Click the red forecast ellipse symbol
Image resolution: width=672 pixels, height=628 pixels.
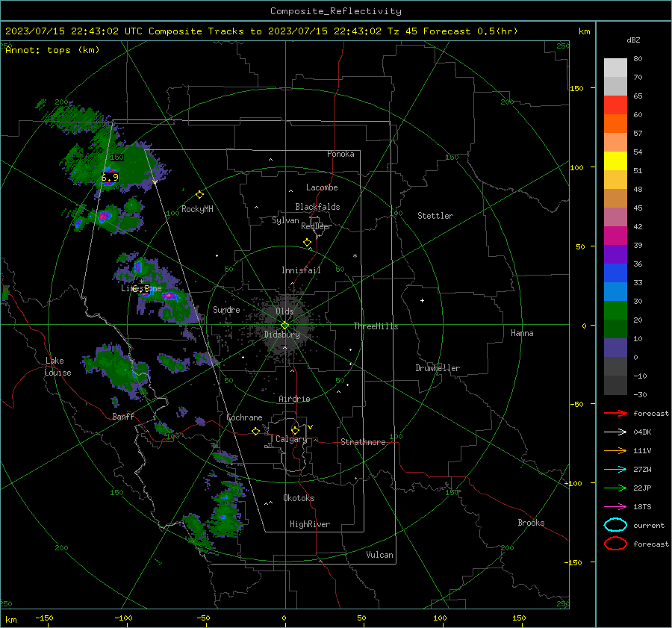(615, 544)
